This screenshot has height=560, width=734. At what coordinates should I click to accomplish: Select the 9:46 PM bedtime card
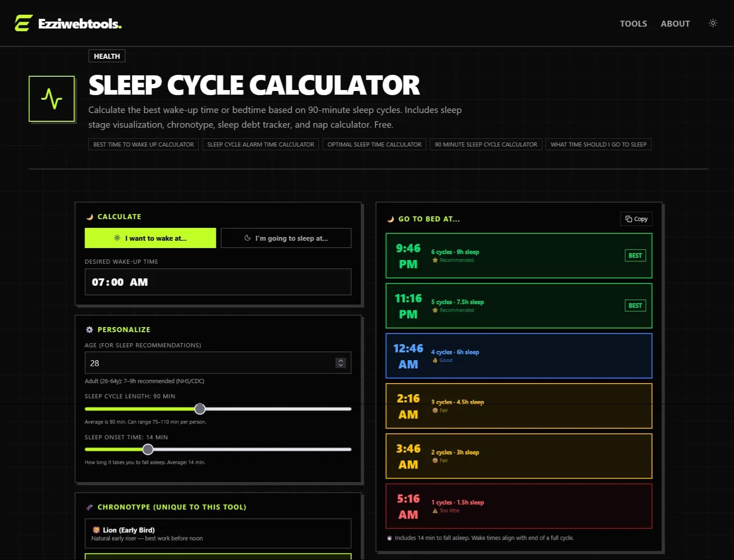[x=519, y=256]
